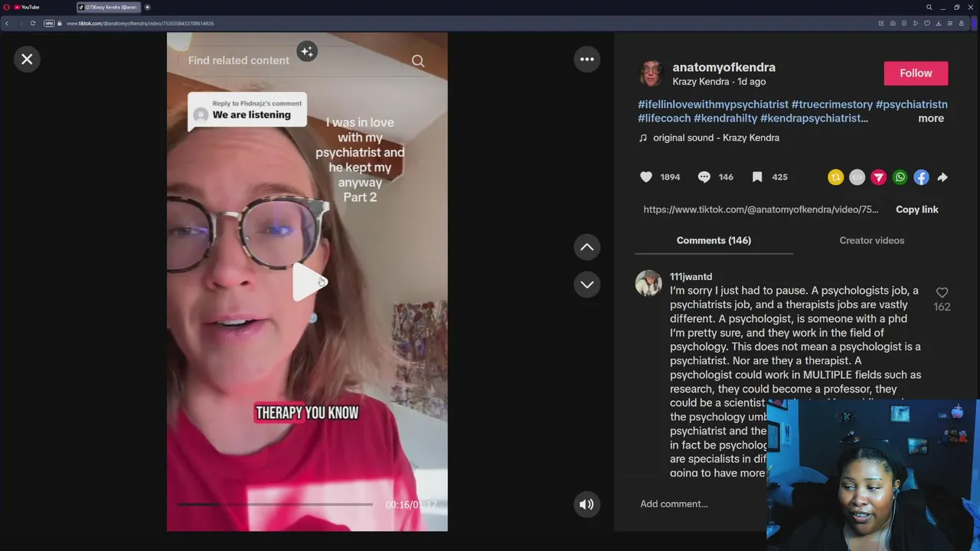Open original sound - Krazy Kendra
The width and height of the screenshot is (980, 551).
pos(716,138)
